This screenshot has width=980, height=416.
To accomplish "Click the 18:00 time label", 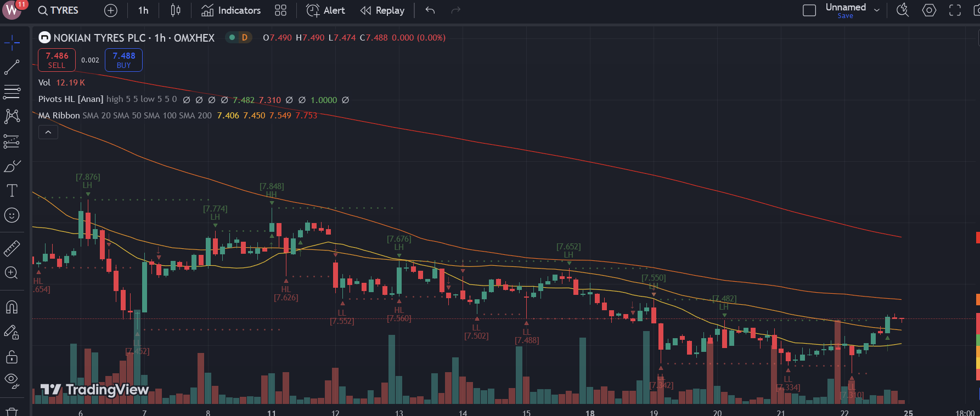I will (x=965, y=412).
